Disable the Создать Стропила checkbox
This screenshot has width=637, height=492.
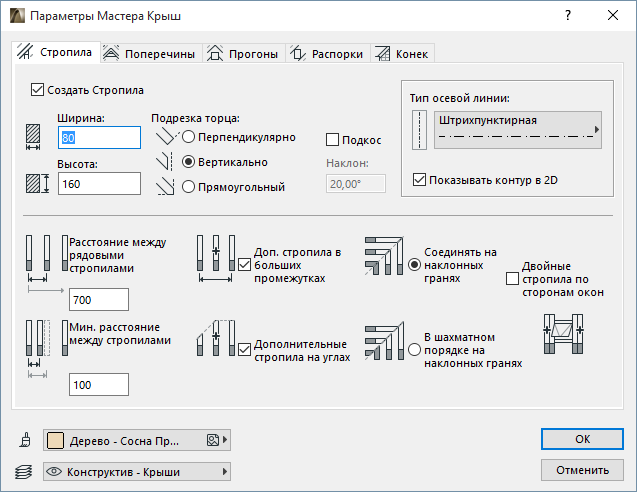(x=39, y=89)
